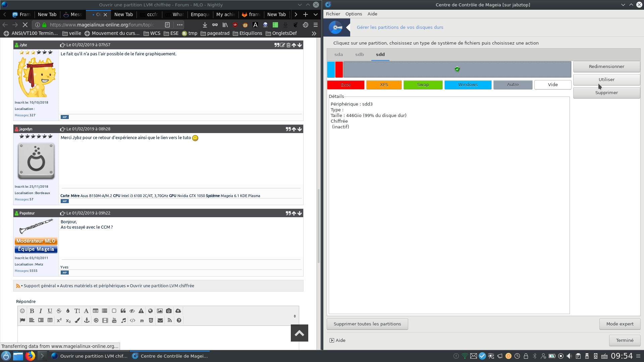The height and width of the screenshot is (362, 644).
Task: Show more bookmarks via overflow chevron
Action: (x=314, y=33)
